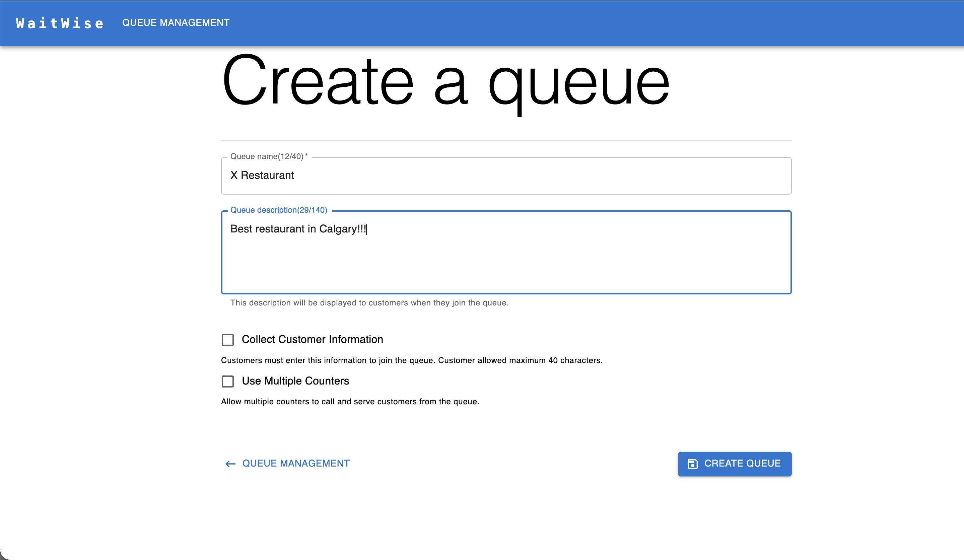Screen dimensions: 964x560
Task: Click the Best restaurant in Calgary description text
Action: point(298,229)
